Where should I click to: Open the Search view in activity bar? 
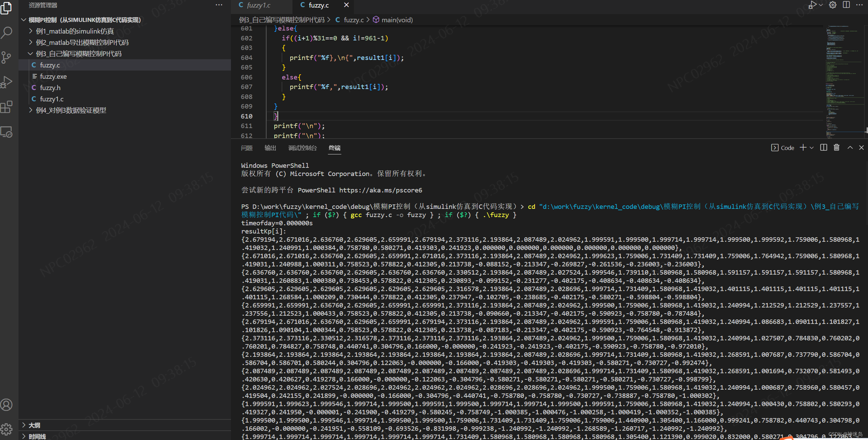pyautogui.click(x=7, y=33)
